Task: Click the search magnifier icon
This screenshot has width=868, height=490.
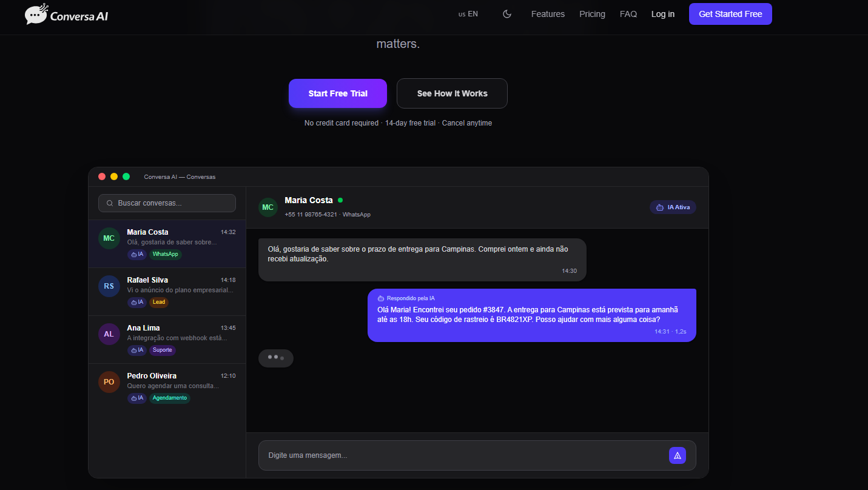Action: click(110, 203)
